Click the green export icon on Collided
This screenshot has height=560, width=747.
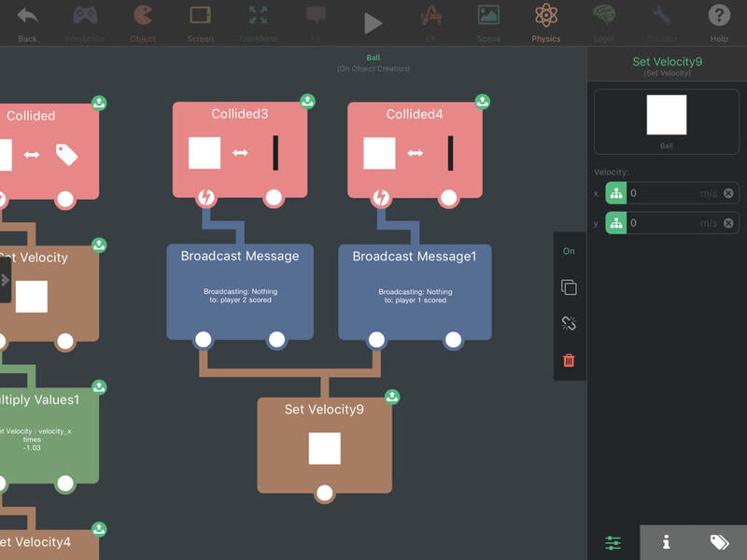(99, 103)
